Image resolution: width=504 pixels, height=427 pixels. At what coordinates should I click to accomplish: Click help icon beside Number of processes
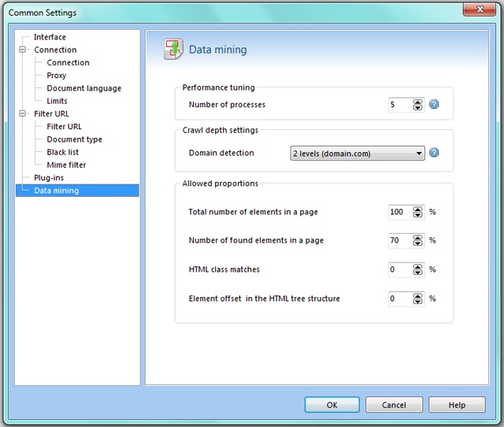click(x=434, y=104)
